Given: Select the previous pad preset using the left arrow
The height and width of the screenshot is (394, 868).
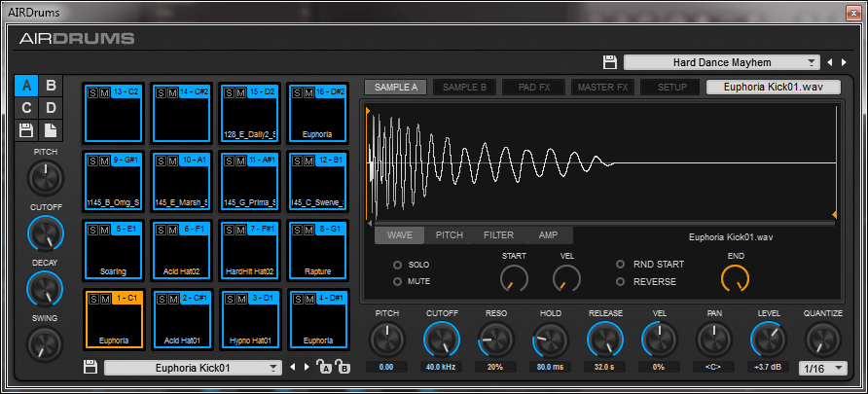Looking at the screenshot, I should pyautogui.click(x=294, y=368).
